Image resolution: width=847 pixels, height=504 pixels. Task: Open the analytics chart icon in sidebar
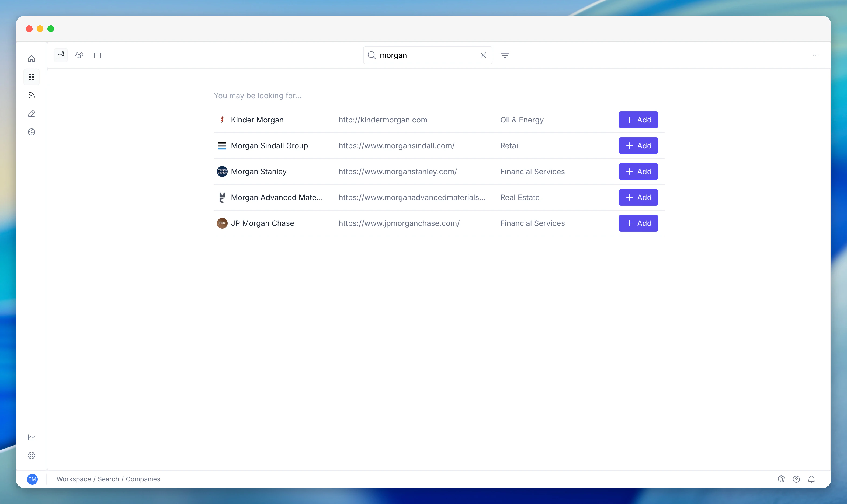tap(31, 437)
